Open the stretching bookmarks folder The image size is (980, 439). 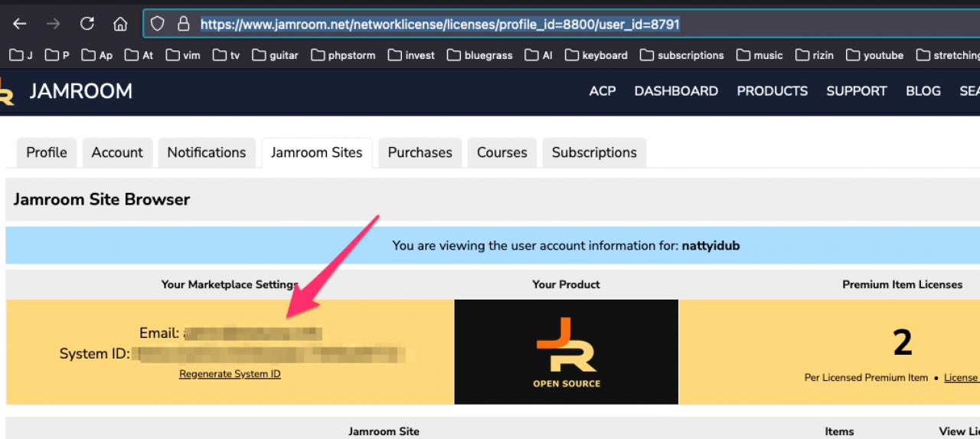pos(948,55)
